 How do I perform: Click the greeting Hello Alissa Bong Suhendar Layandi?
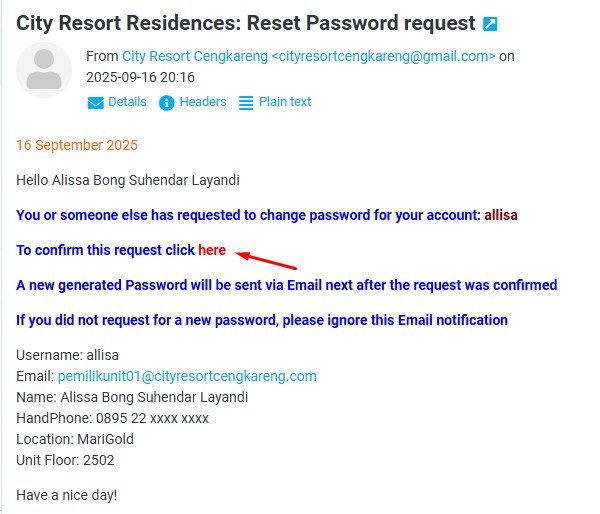(x=128, y=180)
